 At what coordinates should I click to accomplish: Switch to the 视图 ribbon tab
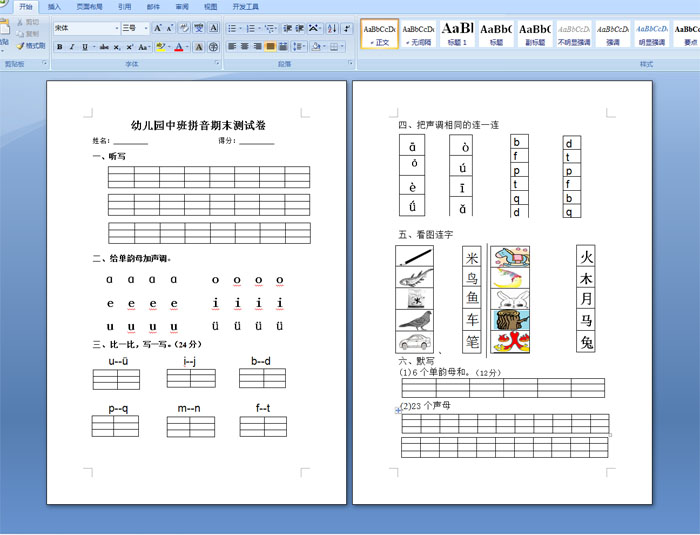210,7
